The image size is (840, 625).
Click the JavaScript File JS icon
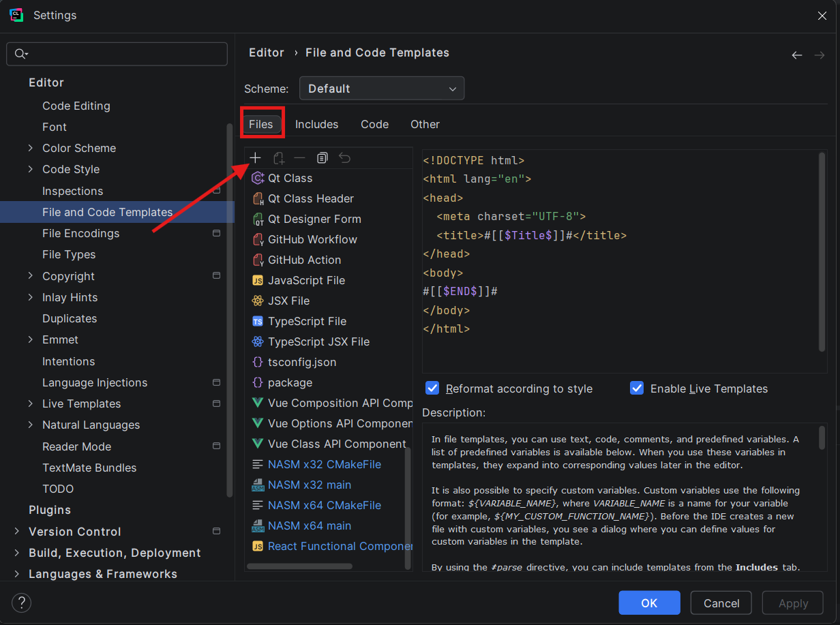click(x=258, y=280)
